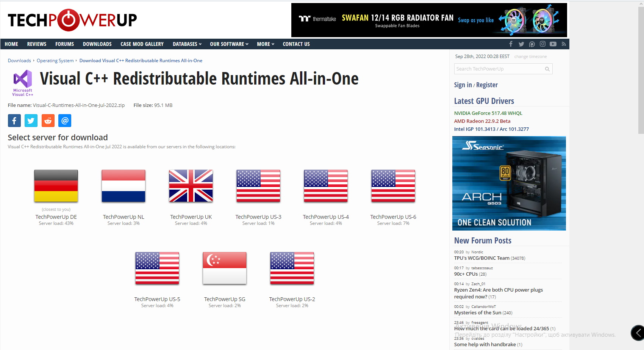Choose US-3 flag download server
The height and width of the screenshot is (350, 644).
tap(258, 186)
